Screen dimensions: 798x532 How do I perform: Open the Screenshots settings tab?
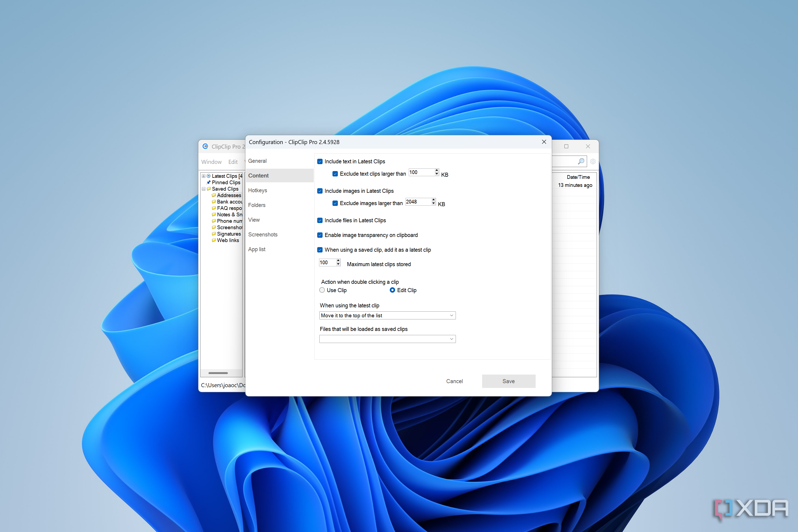click(x=279, y=235)
